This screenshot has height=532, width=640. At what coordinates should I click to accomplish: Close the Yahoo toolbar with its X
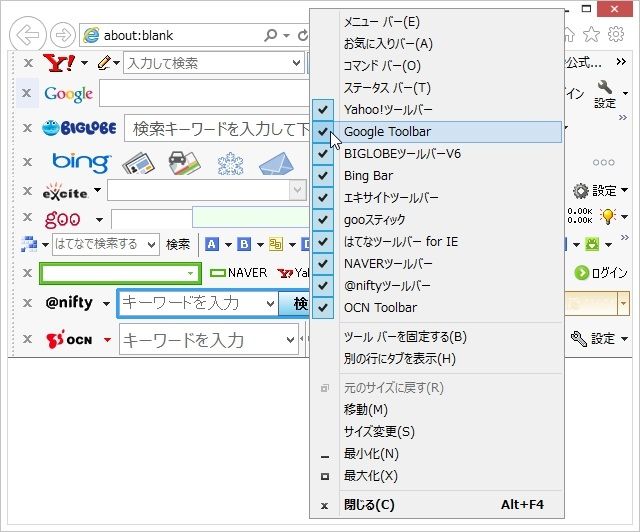tap(28, 63)
